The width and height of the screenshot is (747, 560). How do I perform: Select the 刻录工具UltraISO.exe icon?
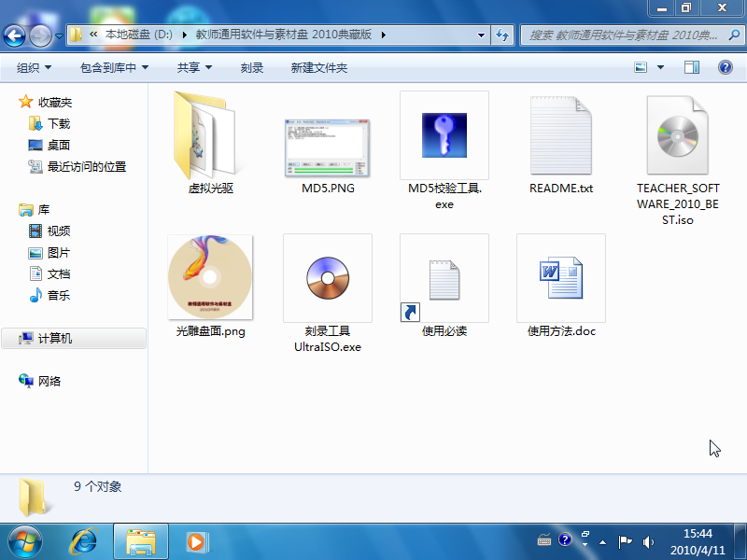[x=328, y=278]
